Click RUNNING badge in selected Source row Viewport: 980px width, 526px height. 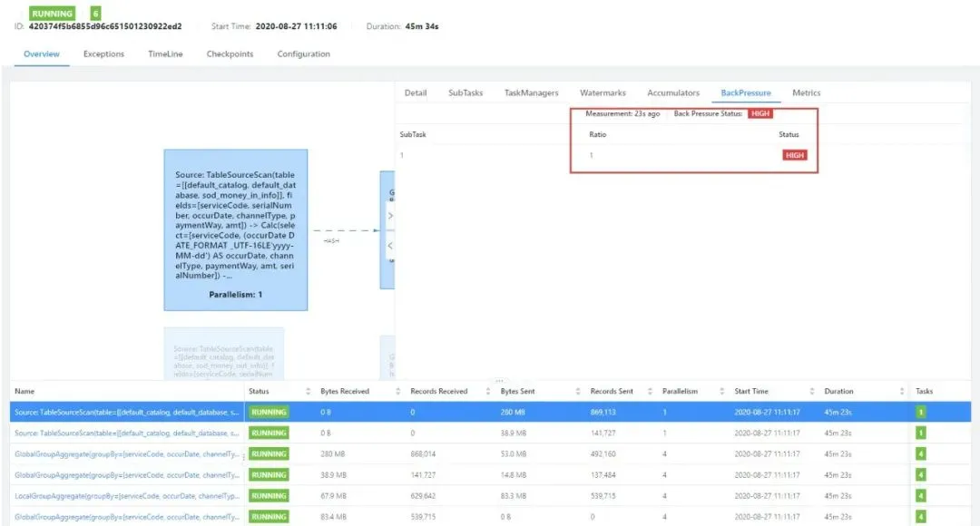coord(269,413)
